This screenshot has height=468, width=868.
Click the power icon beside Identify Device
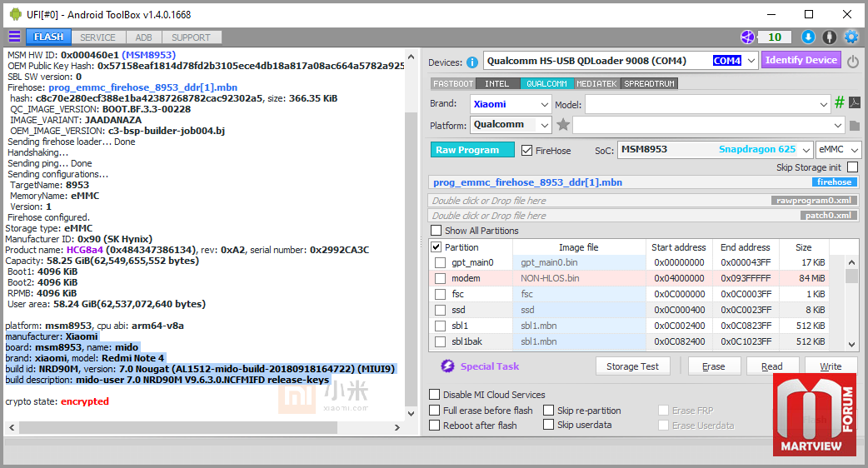pos(853,62)
